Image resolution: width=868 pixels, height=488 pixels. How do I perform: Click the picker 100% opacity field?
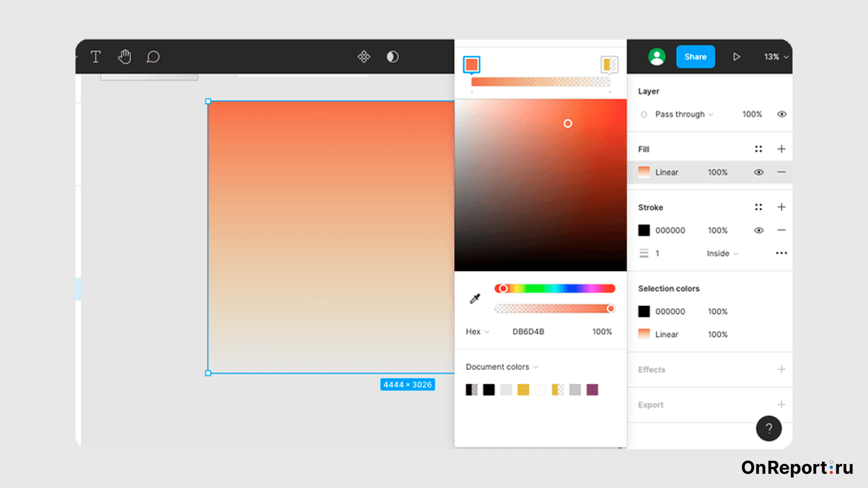[602, 332]
